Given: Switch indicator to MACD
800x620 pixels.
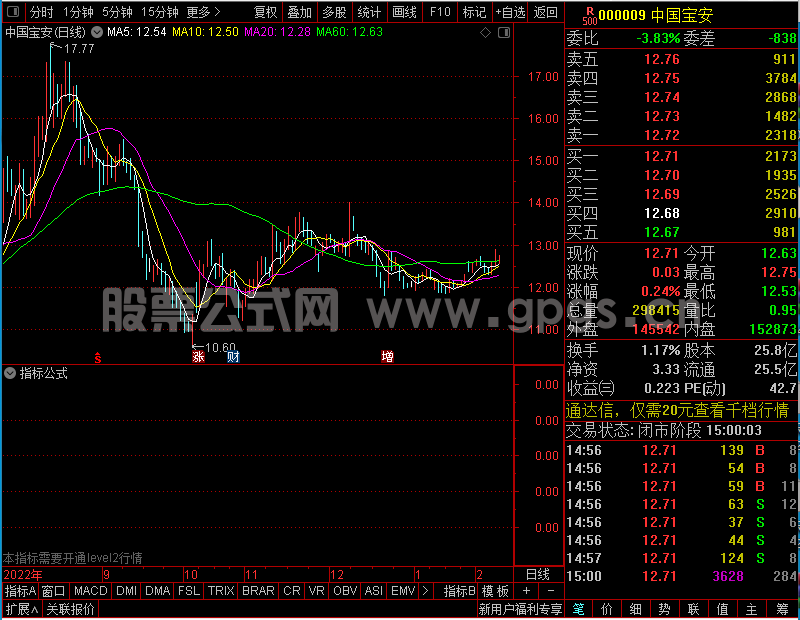Looking at the screenshot, I should pyautogui.click(x=90, y=591).
